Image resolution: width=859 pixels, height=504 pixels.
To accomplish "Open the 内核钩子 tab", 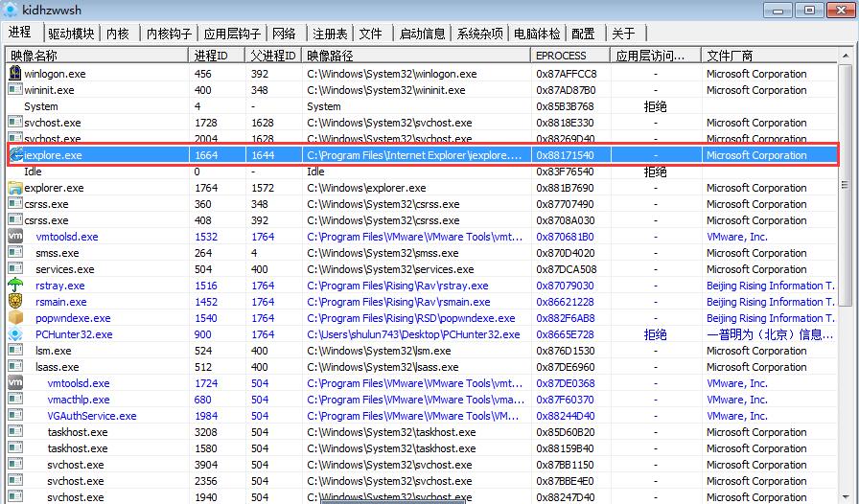I will (170, 34).
